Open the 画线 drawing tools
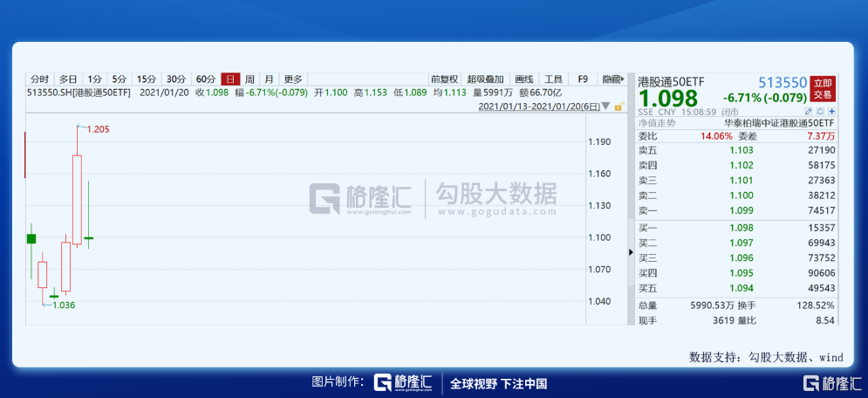868x398 pixels. pos(523,79)
